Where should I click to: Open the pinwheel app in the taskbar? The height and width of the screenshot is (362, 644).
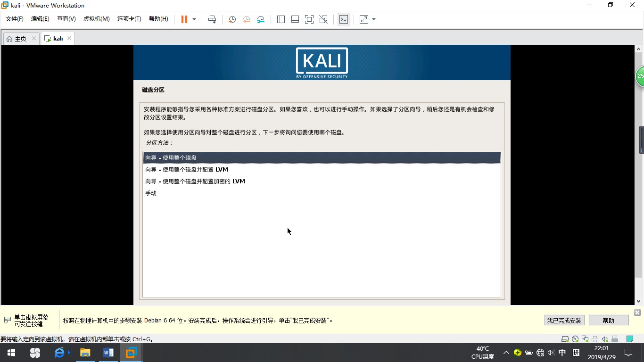35,353
